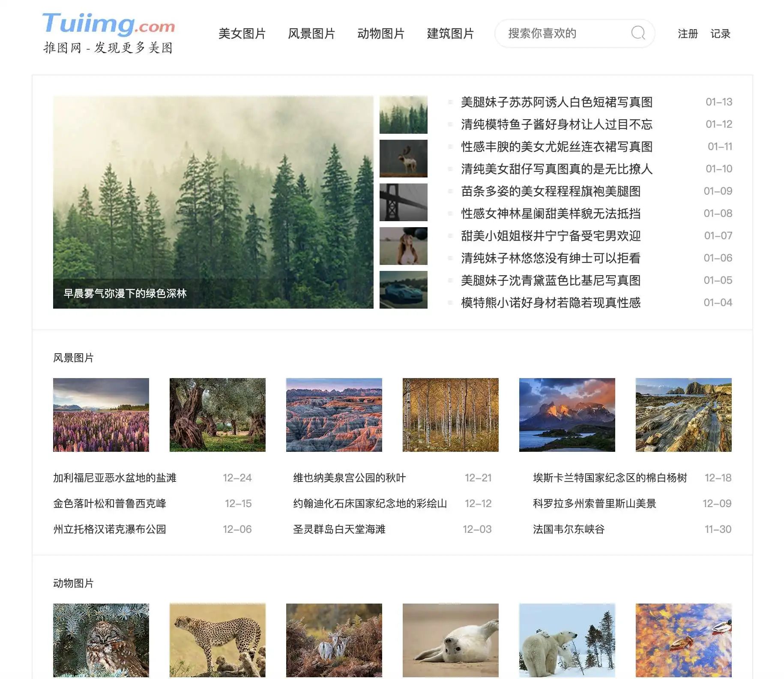Viewport: 784px width, 679px height.
Task: Click the 动物图片 section heading
Action: click(73, 583)
